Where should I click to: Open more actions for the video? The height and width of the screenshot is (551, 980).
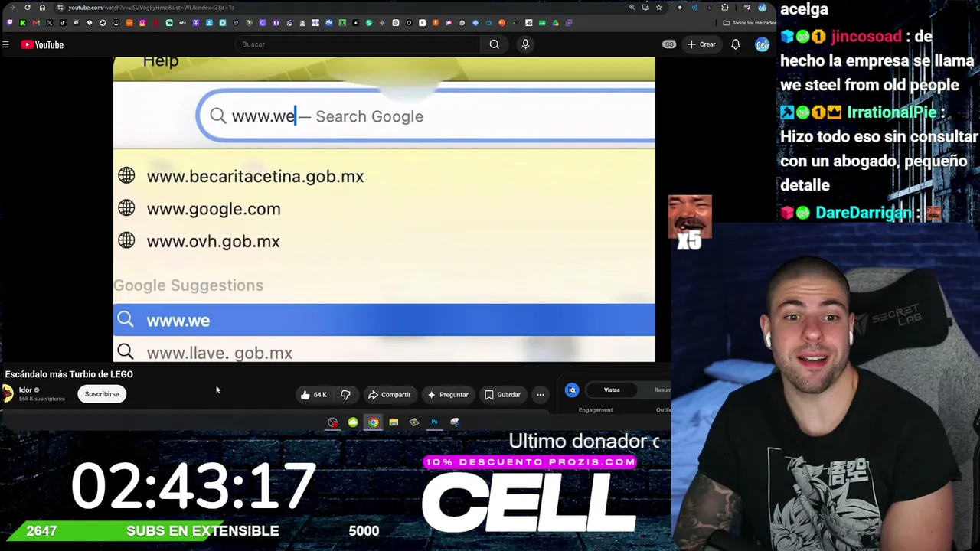pos(541,395)
